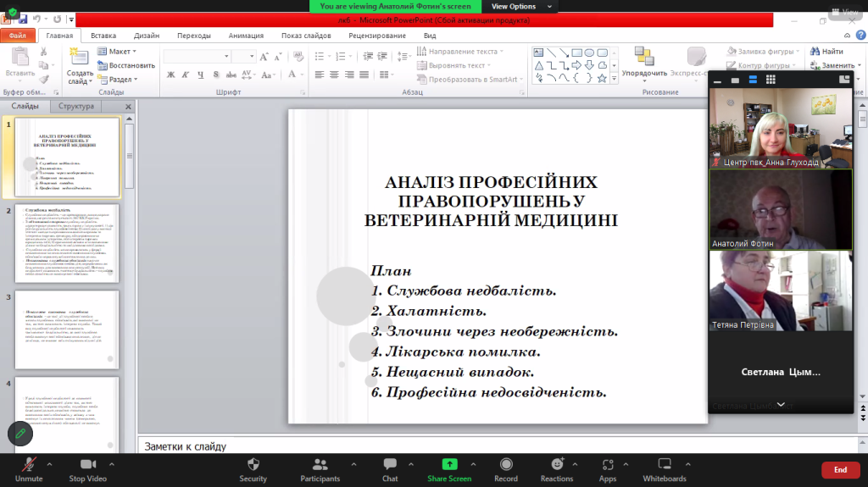Image resolution: width=868 pixels, height=487 pixels.
Task: Select slide 3 thumbnail in panel
Action: point(67,329)
